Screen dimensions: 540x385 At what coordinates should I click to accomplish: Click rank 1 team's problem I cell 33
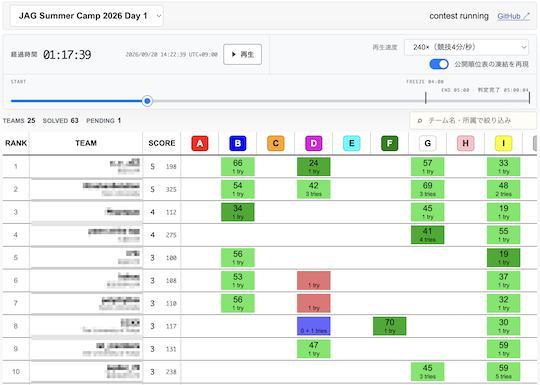(x=503, y=167)
